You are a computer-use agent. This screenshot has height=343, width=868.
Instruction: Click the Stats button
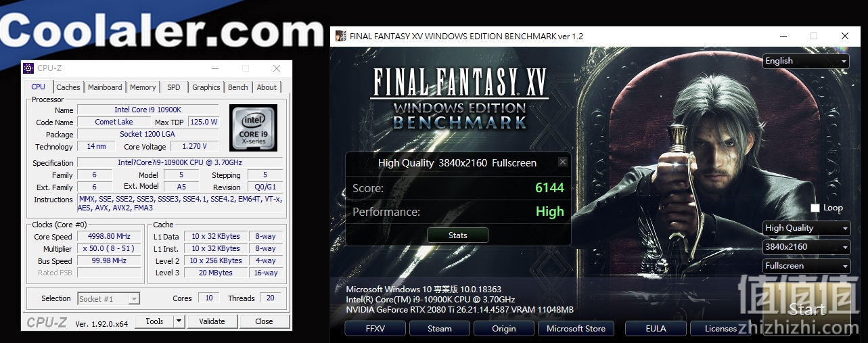coord(458,235)
